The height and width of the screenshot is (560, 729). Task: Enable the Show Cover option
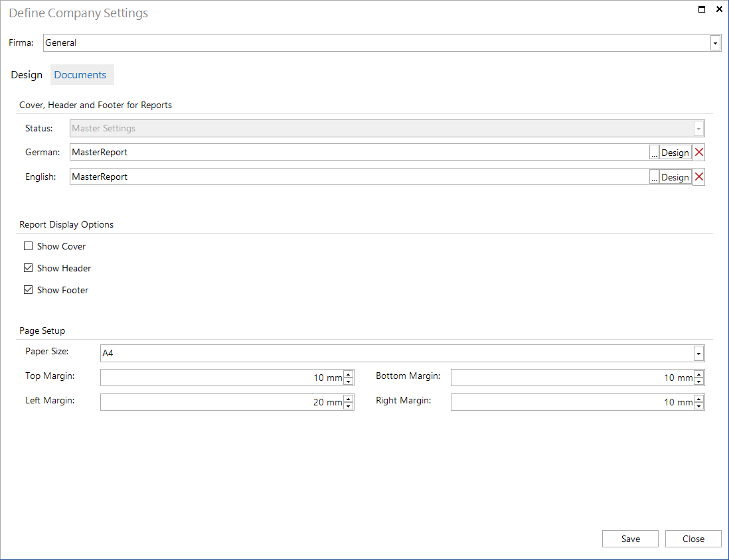[x=29, y=245]
